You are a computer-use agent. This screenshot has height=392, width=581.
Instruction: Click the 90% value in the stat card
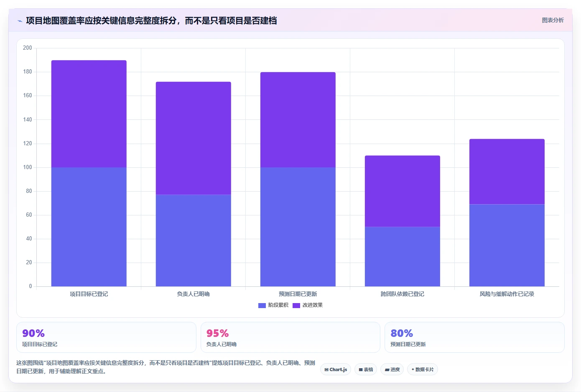tap(33, 333)
